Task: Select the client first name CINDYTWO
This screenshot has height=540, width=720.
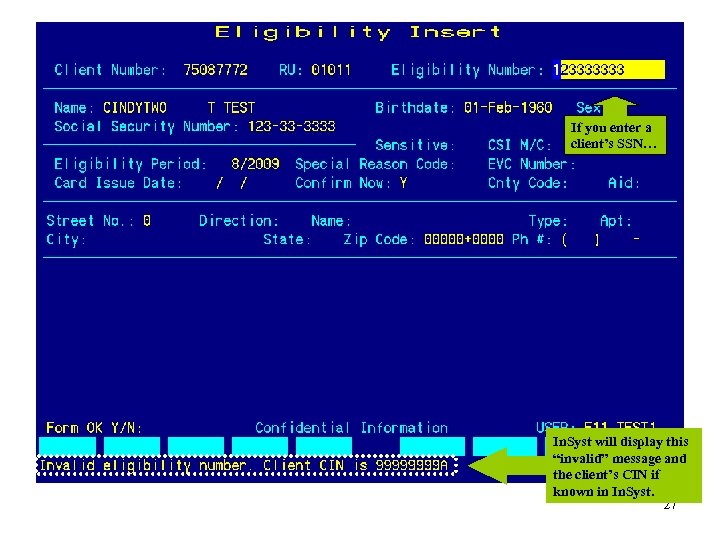Action: (135, 108)
